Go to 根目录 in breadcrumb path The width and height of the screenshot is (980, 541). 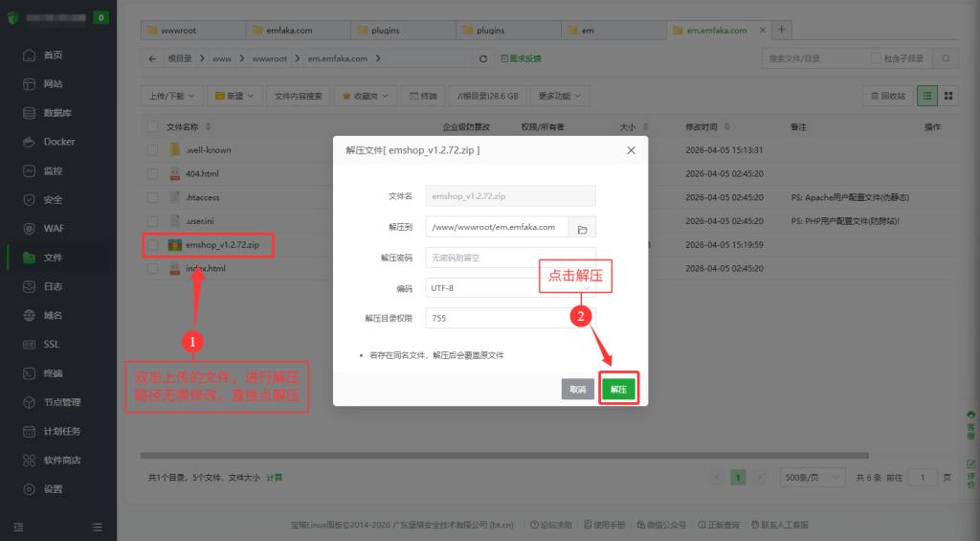180,58
